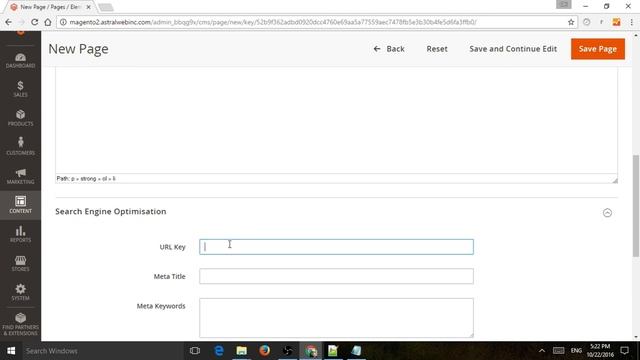The height and width of the screenshot is (360, 640).
Task: Focus the Meta Title input field
Action: [336, 276]
